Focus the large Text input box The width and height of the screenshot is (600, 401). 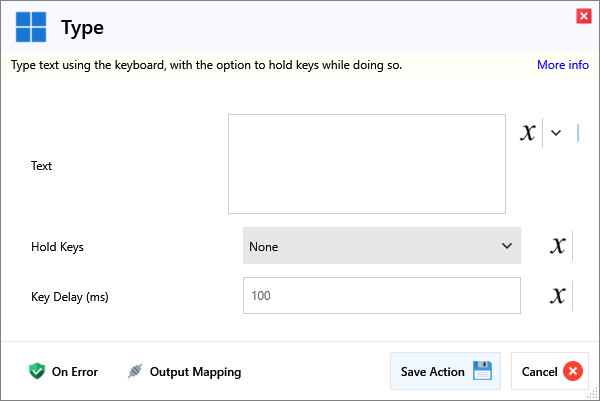point(366,164)
